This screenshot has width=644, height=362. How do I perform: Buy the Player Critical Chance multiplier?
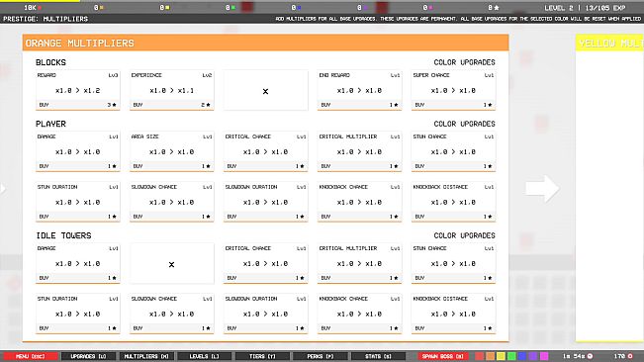pos(265,166)
